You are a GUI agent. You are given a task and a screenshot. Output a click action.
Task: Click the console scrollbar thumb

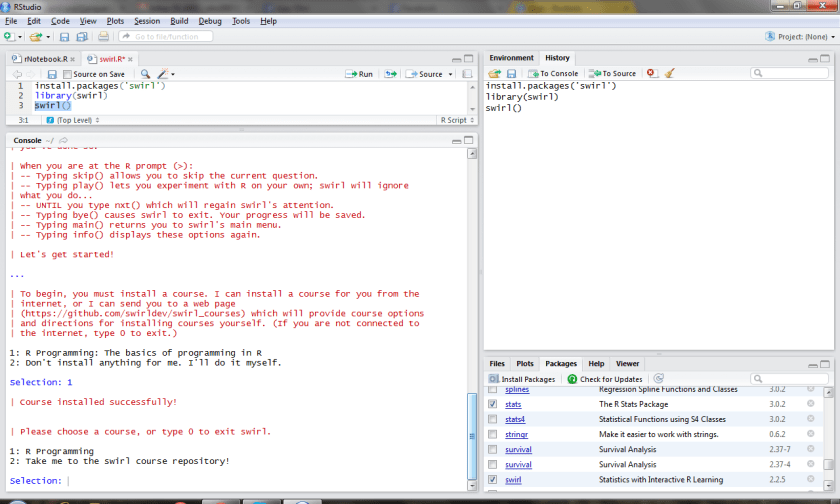tap(472, 437)
